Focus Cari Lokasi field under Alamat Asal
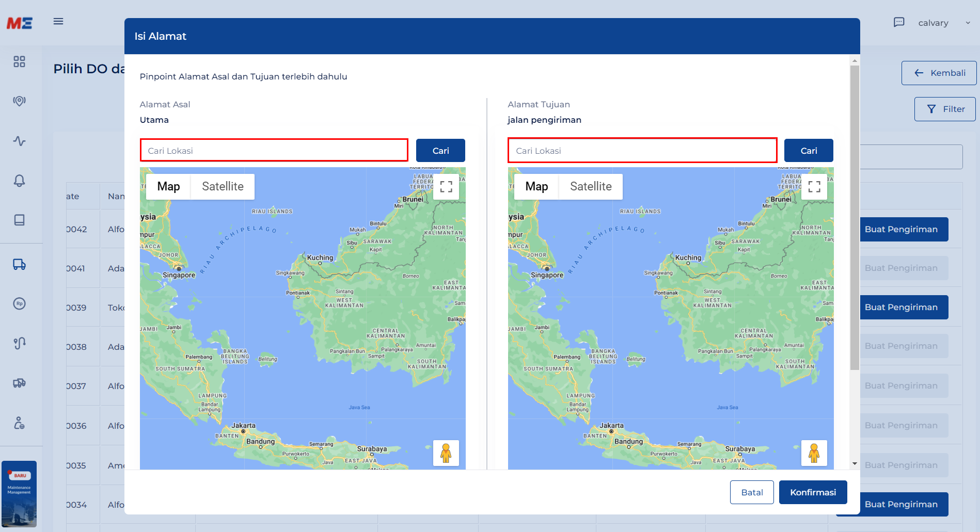The height and width of the screenshot is (532, 980). pos(274,150)
